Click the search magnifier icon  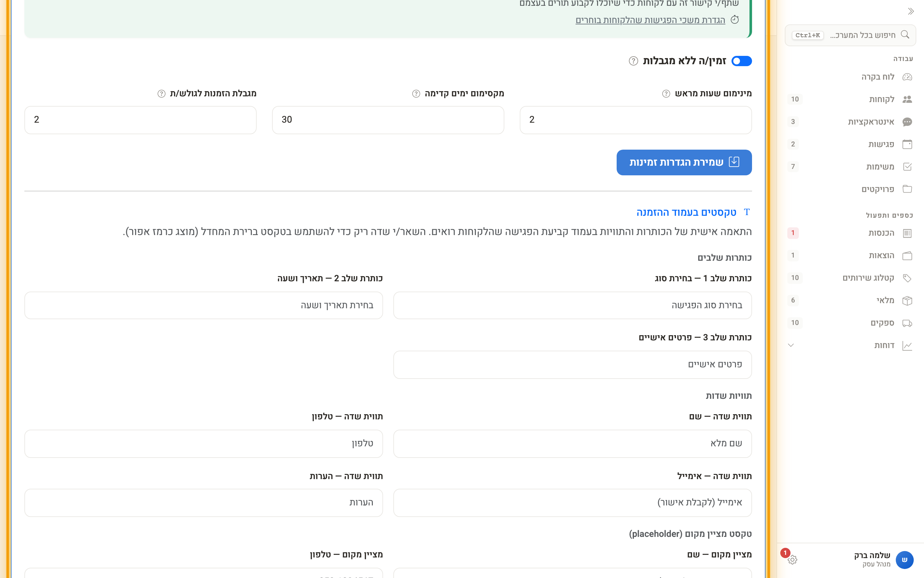(905, 35)
